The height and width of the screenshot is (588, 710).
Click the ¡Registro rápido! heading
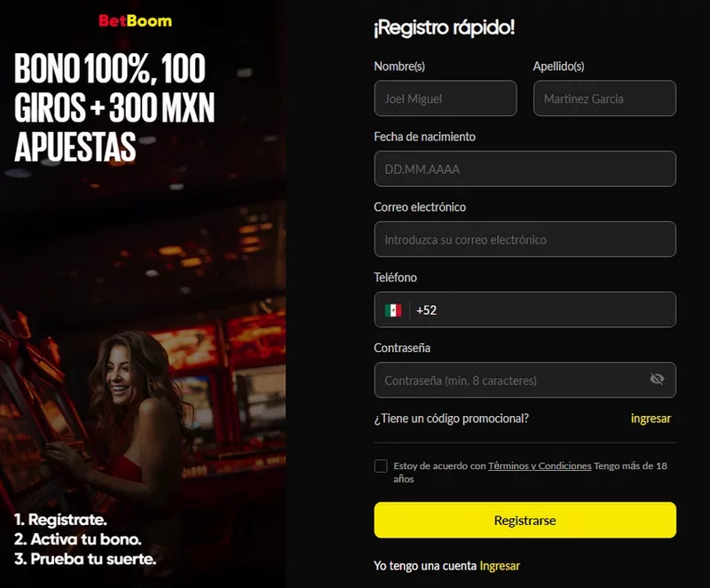pos(445,27)
